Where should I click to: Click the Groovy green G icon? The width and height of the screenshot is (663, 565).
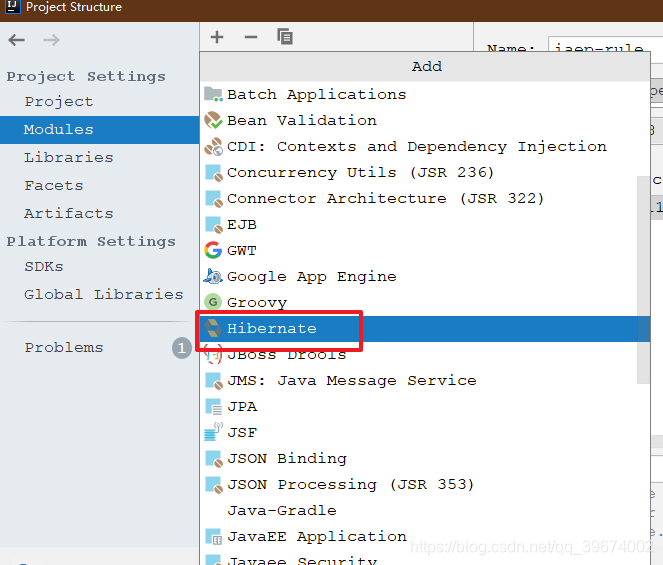click(213, 302)
